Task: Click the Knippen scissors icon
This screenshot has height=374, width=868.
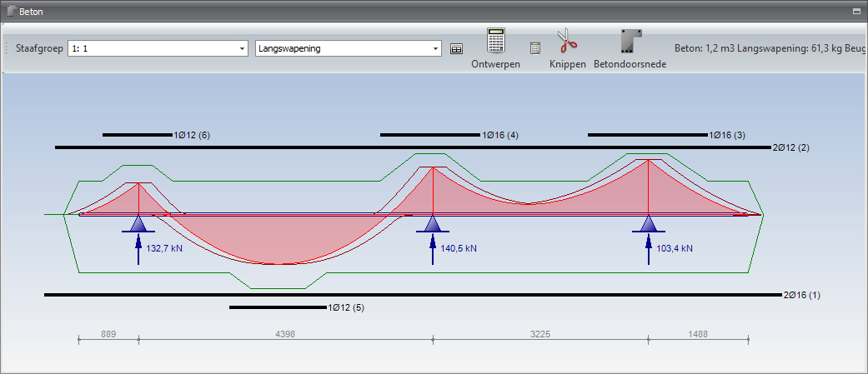Action: [567, 41]
